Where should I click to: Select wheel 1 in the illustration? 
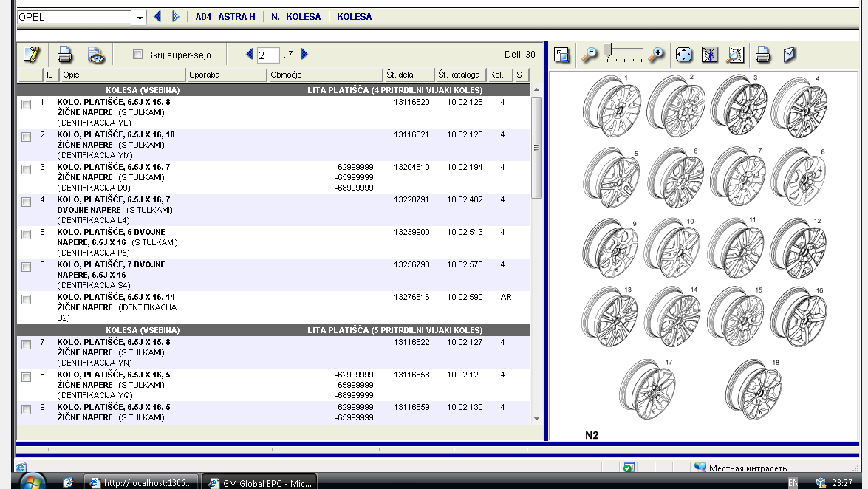611,106
